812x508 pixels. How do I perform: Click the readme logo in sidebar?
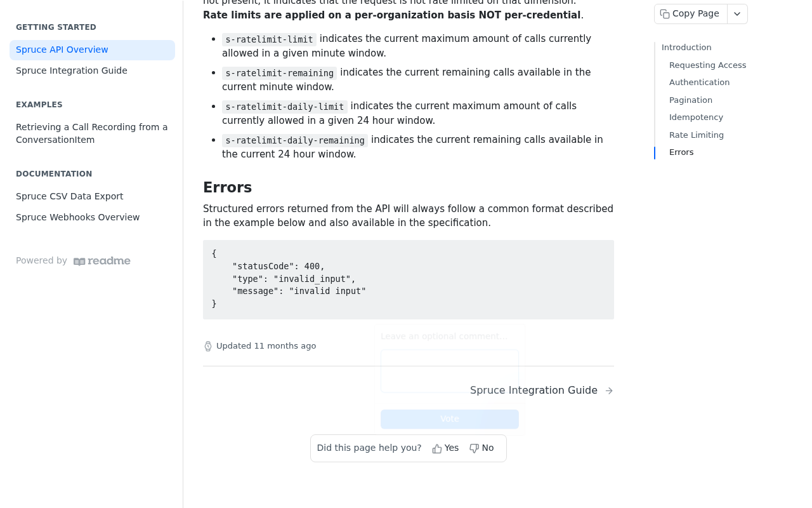tap(102, 261)
